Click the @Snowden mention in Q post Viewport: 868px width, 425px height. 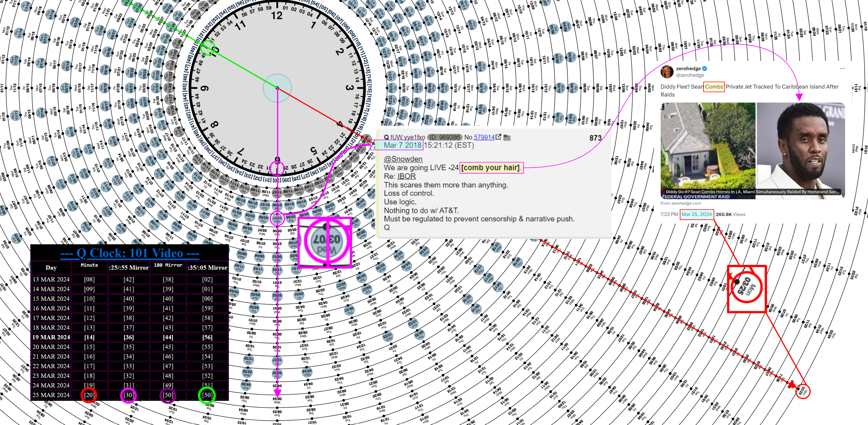(x=403, y=159)
